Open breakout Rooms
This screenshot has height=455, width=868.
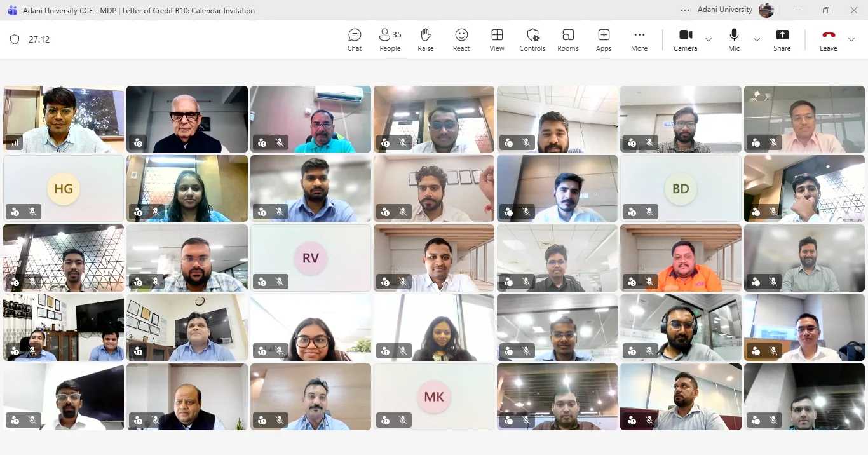(x=568, y=39)
